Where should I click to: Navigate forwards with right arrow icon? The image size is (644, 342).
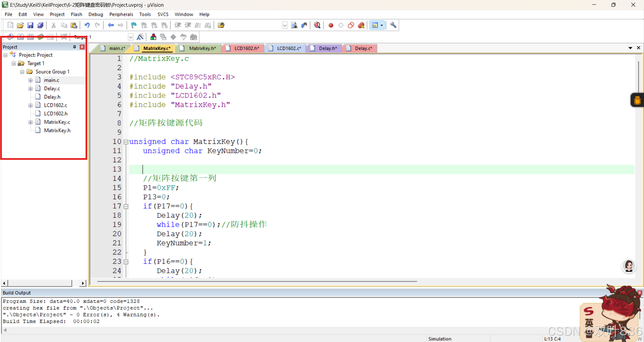pos(121,25)
